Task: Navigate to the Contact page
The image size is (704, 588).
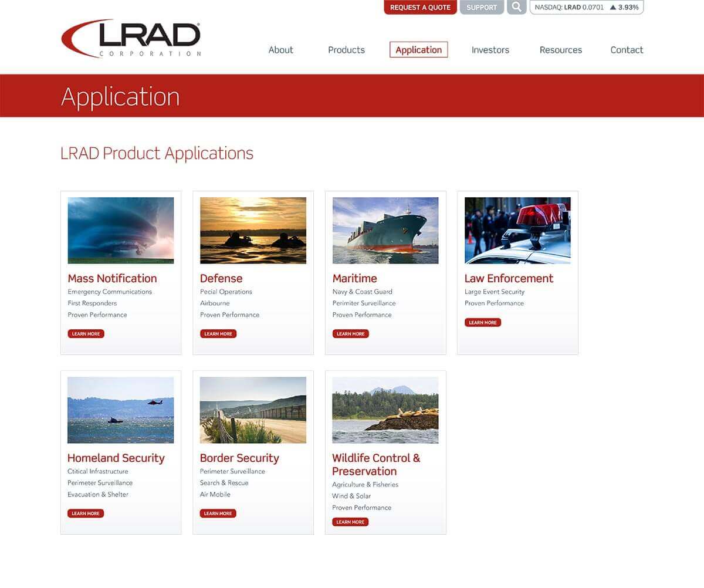Action: pos(627,50)
